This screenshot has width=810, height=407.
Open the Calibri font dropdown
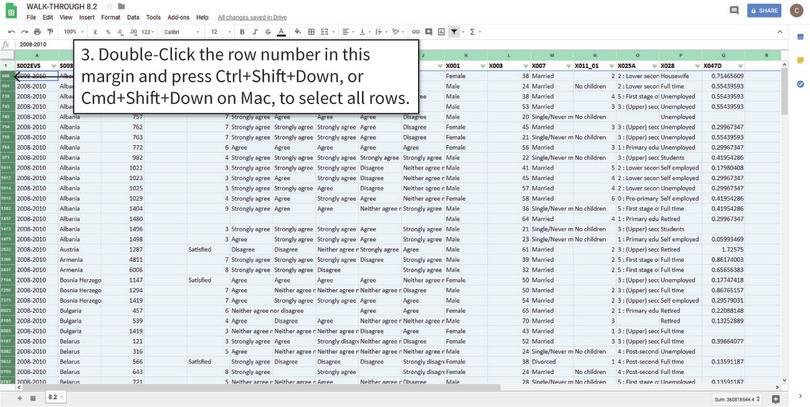(x=182, y=32)
